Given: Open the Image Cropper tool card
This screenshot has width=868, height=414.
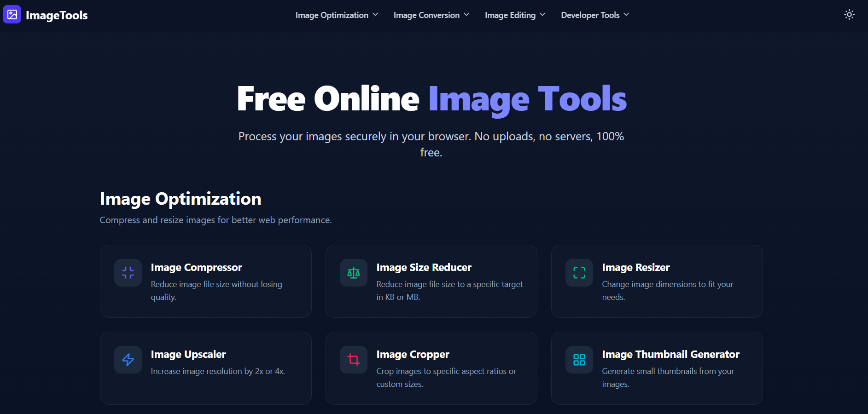Looking at the screenshot, I should (x=431, y=368).
